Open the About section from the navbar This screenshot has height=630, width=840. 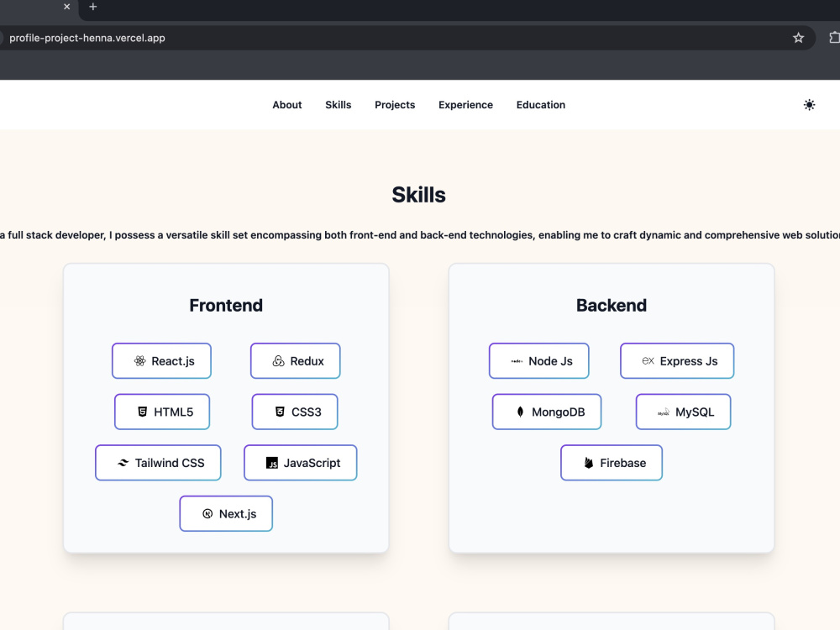(x=286, y=105)
